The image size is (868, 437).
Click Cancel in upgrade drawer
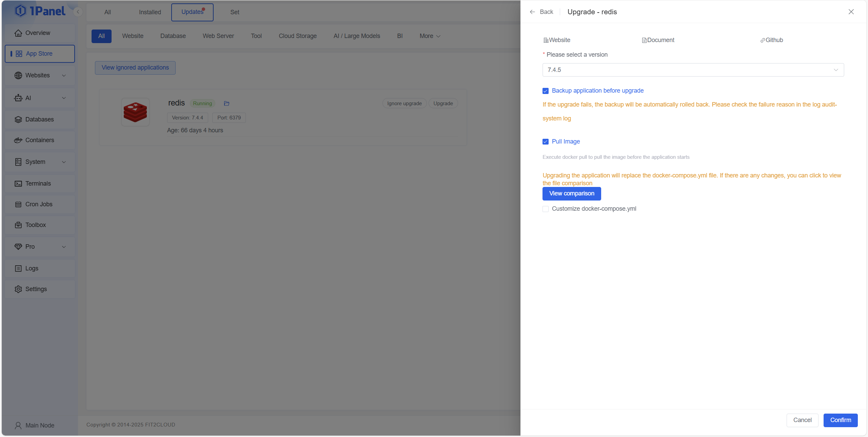coord(802,420)
